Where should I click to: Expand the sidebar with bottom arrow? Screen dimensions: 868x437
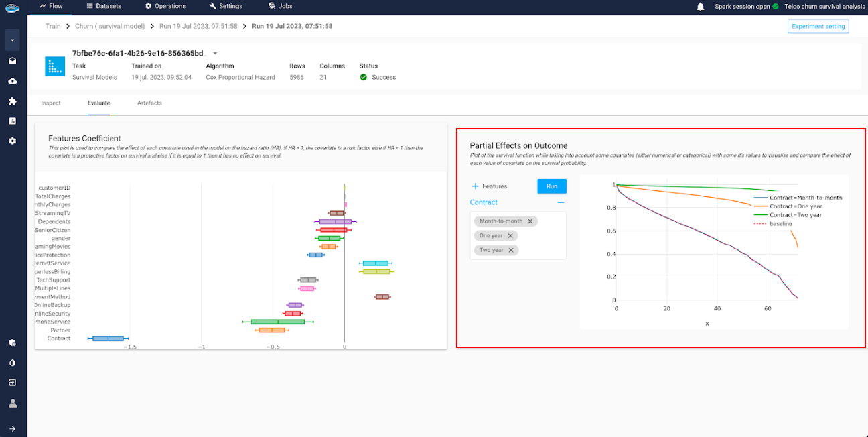(x=12, y=428)
